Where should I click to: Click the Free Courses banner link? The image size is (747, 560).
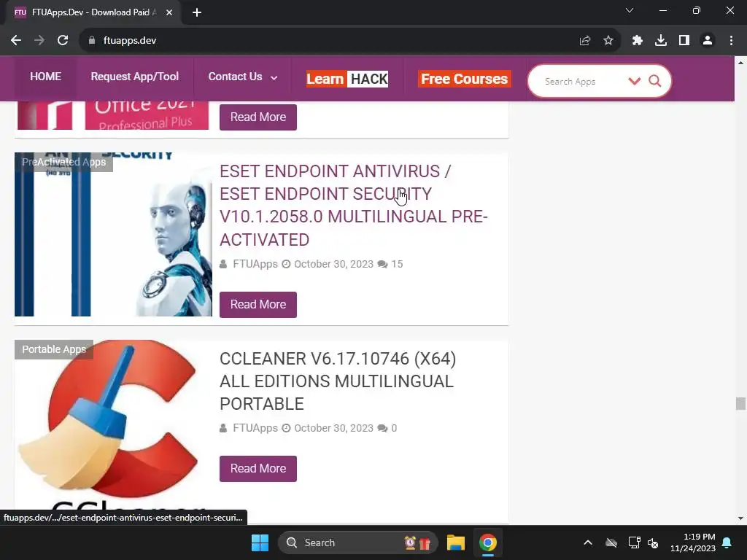465,79
